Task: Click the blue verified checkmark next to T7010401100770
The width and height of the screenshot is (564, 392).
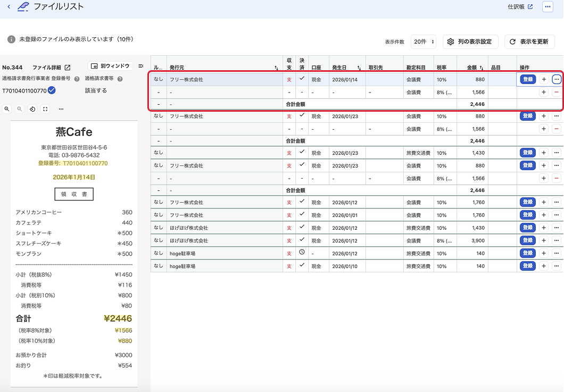Action: pos(52,90)
